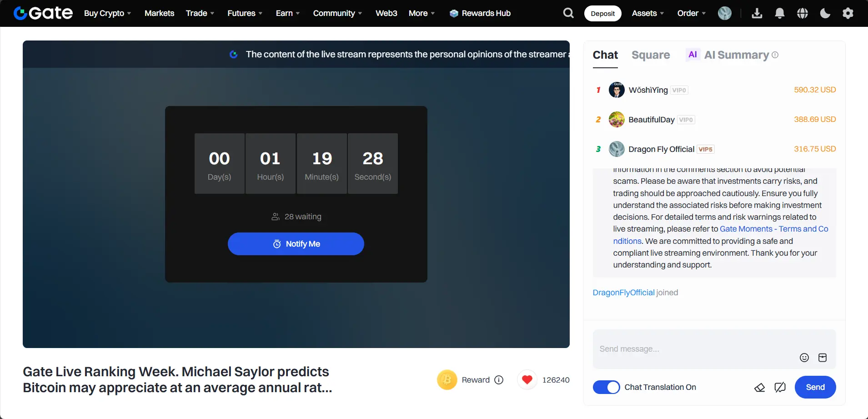This screenshot has width=868, height=419.
Task: Click the Gate logo
Action: (x=43, y=13)
